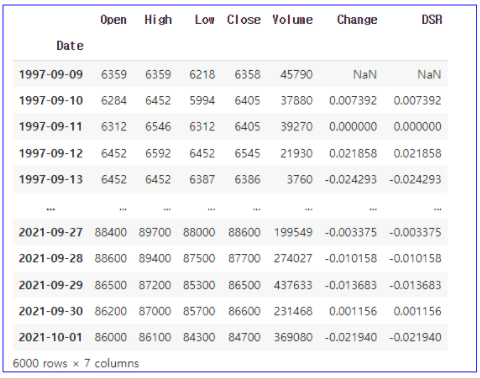Select Open value 86000
Image resolution: width=480 pixels, height=378 pixels.
[111, 337]
